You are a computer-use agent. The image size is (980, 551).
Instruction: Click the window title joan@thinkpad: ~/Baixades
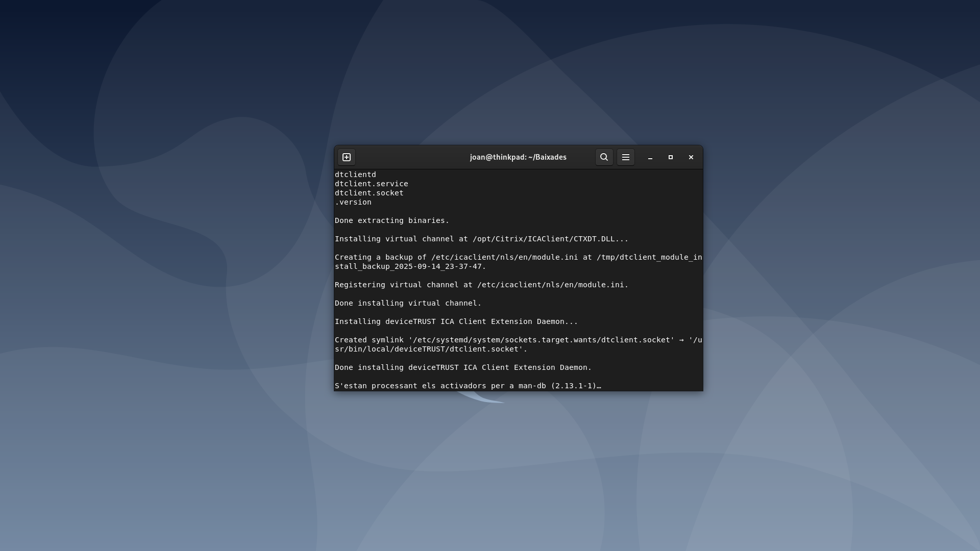point(518,157)
